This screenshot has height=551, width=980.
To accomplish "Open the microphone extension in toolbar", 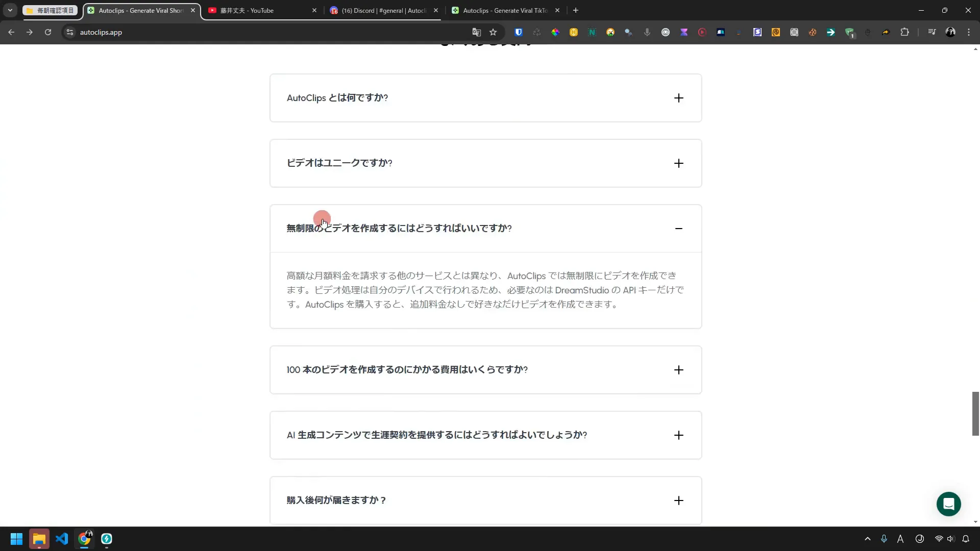I will pyautogui.click(x=647, y=32).
